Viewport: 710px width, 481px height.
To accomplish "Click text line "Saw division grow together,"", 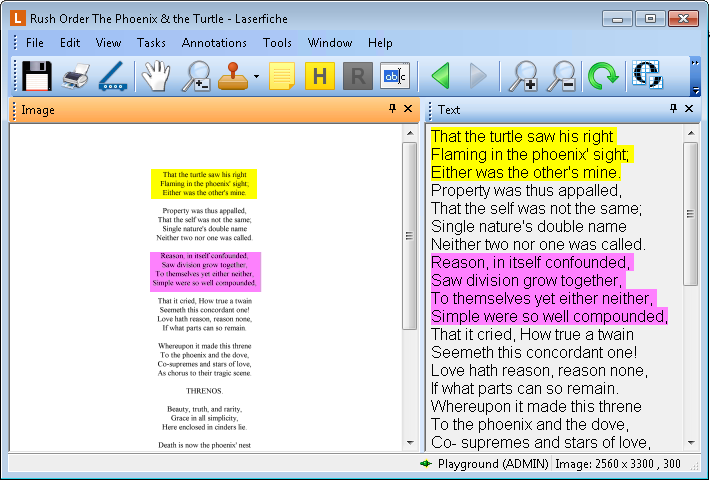I will pos(527,280).
